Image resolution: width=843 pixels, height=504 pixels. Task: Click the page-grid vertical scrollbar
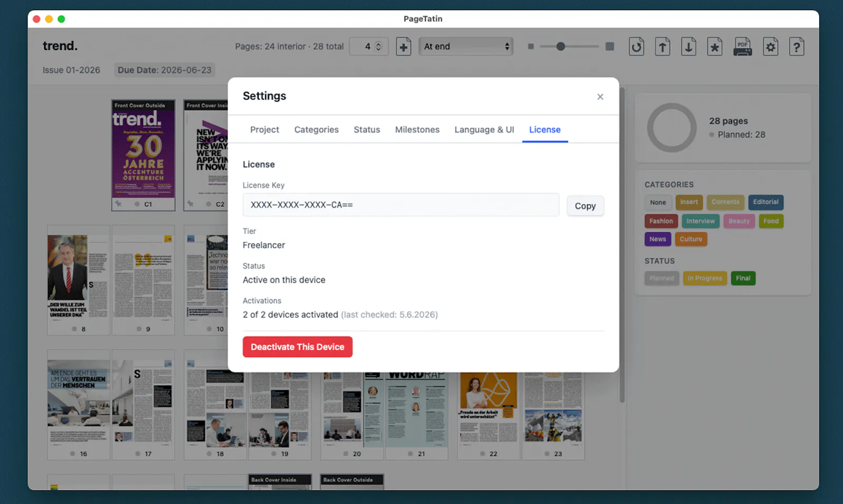(622, 245)
